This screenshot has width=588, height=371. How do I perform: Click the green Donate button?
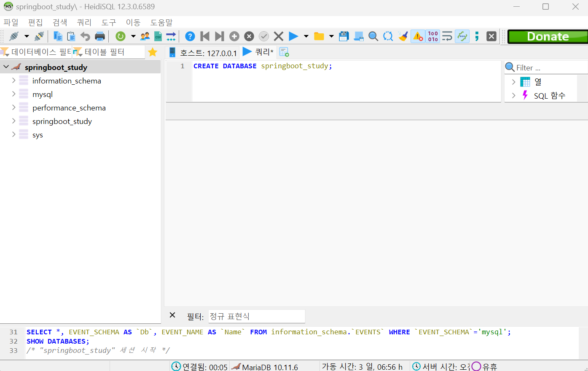(x=548, y=37)
